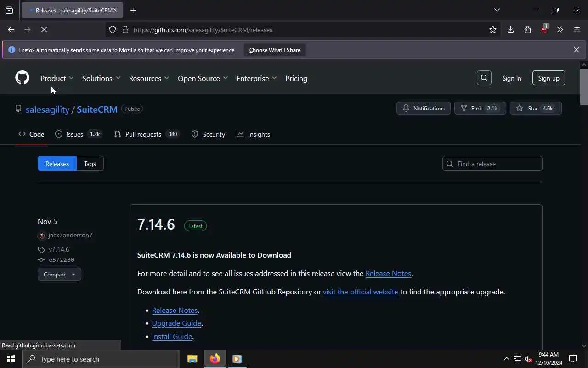
Task: Expand the Open Source menu
Action: click(203, 78)
